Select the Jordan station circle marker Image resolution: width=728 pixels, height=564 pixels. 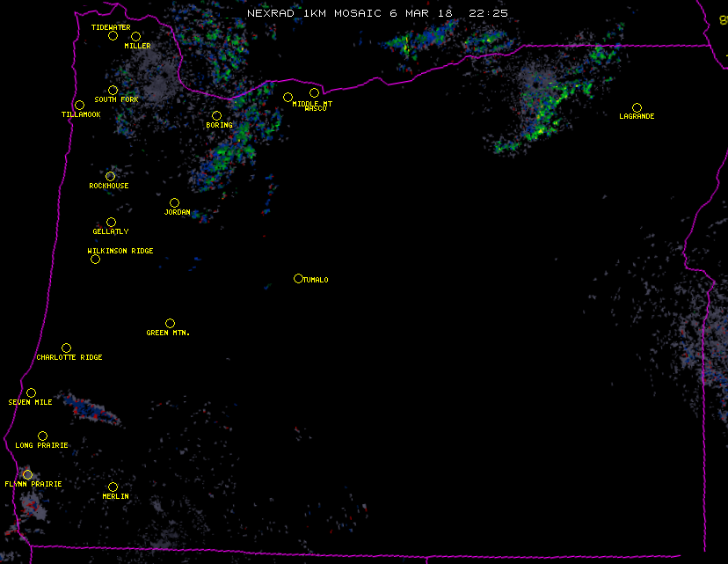[x=174, y=202]
